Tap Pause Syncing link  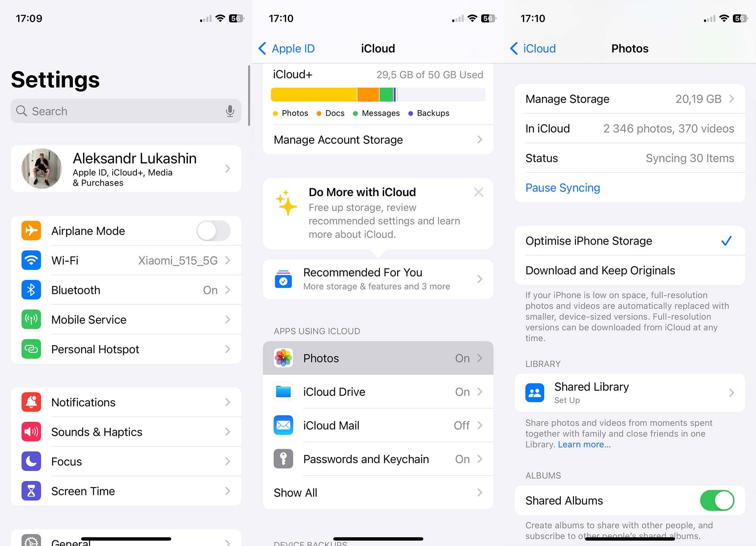[x=562, y=188]
